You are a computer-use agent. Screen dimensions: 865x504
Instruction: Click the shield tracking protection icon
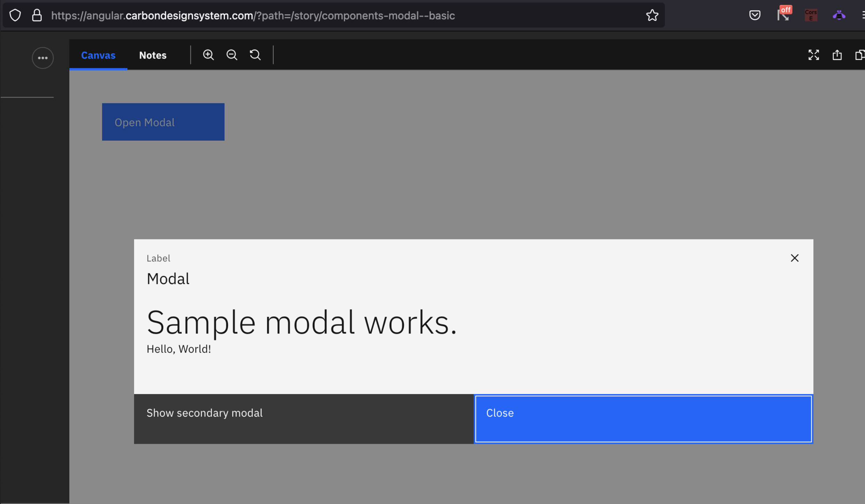[x=15, y=15]
